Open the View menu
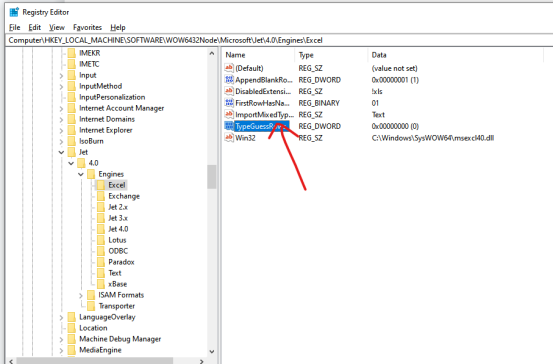 click(57, 27)
